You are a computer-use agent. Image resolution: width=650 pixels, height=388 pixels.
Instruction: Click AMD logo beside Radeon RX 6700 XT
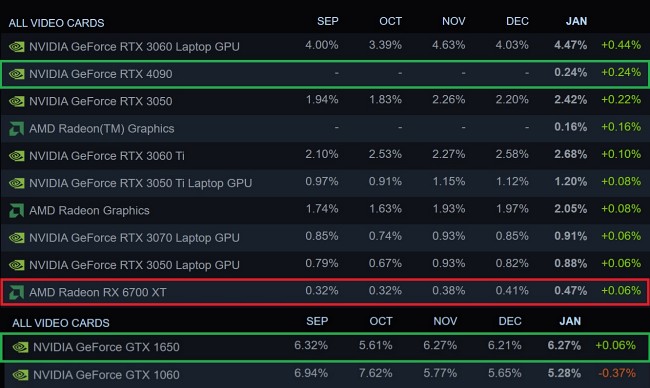17,293
